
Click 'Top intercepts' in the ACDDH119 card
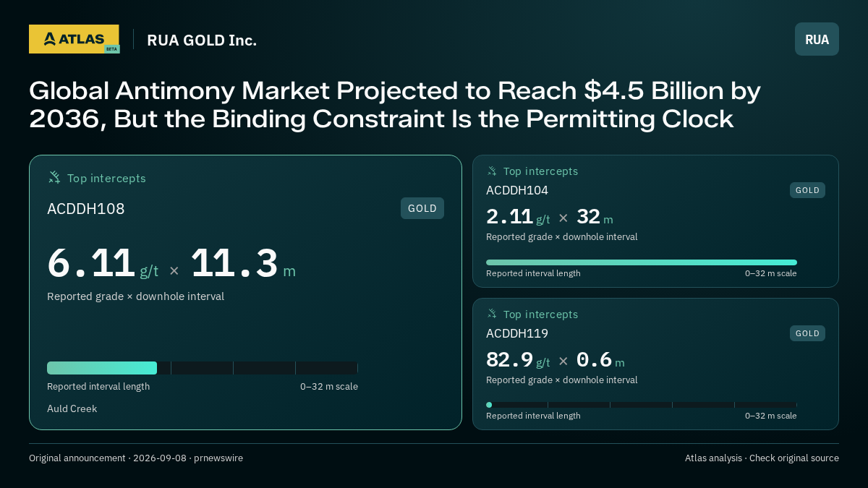coord(541,314)
